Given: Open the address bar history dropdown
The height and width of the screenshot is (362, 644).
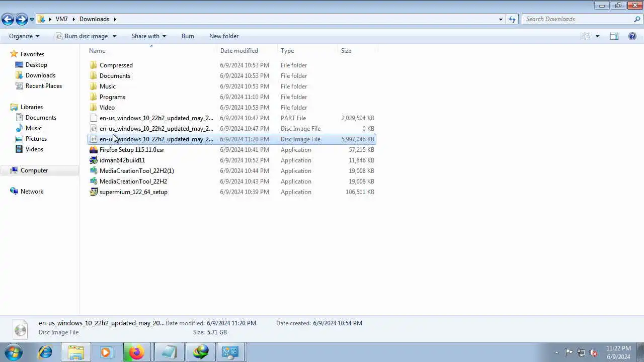Looking at the screenshot, I should (501, 19).
